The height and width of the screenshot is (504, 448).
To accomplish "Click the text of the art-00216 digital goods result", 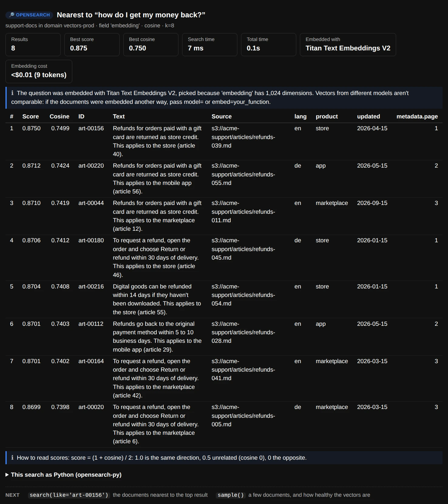I will (157, 299).
